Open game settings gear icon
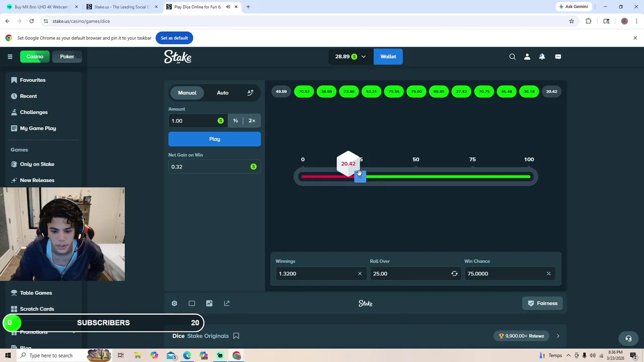This screenshot has width=644, height=362. [x=174, y=303]
